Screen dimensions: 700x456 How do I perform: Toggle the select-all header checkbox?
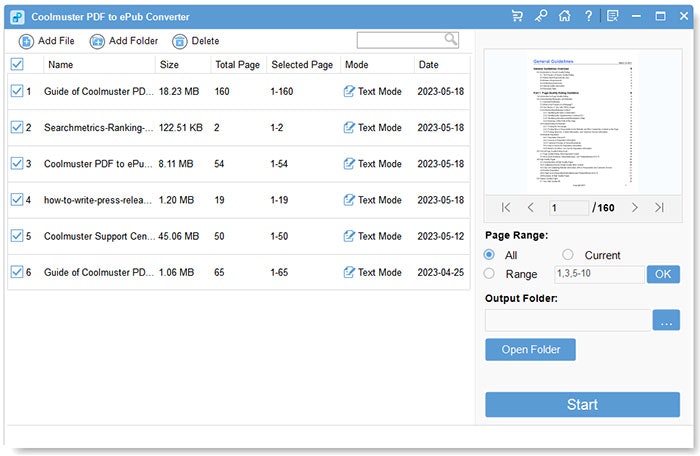pos(17,64)
